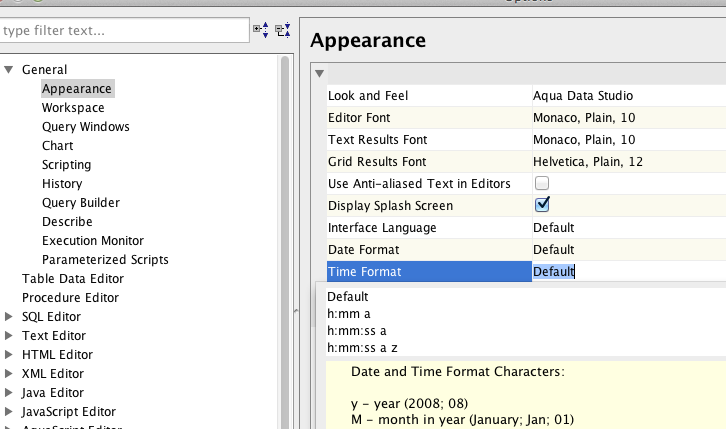This screenshot has width=726, height=429.
Task: Collapse the Appearance property group triangle
Action: [x=319, y=74]
